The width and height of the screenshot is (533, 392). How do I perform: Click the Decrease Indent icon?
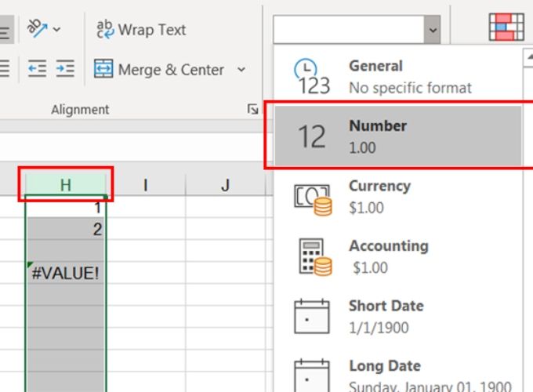click(x=37, y=69)
